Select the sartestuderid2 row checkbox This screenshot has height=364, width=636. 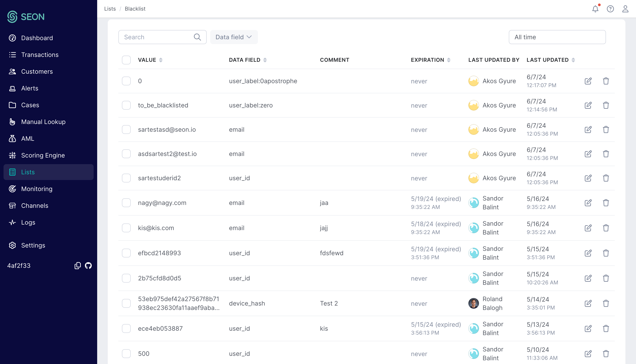point(126,178)
